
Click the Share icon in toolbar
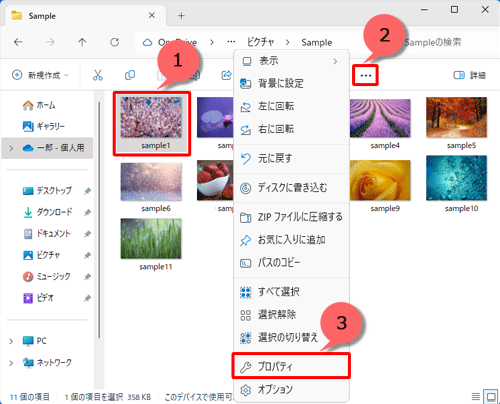pyautogui.click(x=227, y=75)
